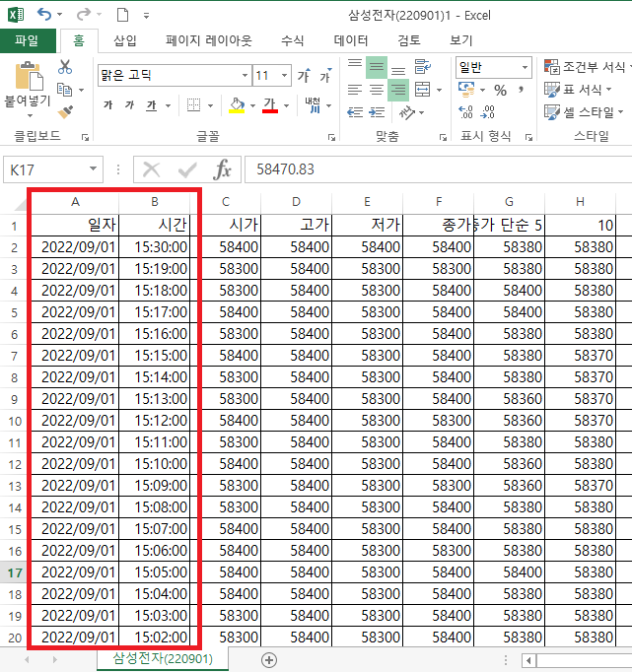Open the Borders options arrow

click(211, 105)
